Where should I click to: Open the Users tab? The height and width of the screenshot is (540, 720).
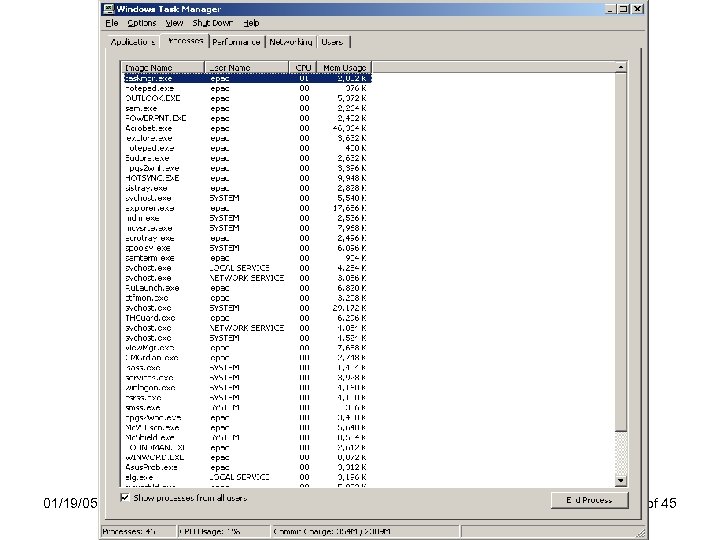(332, 42)
